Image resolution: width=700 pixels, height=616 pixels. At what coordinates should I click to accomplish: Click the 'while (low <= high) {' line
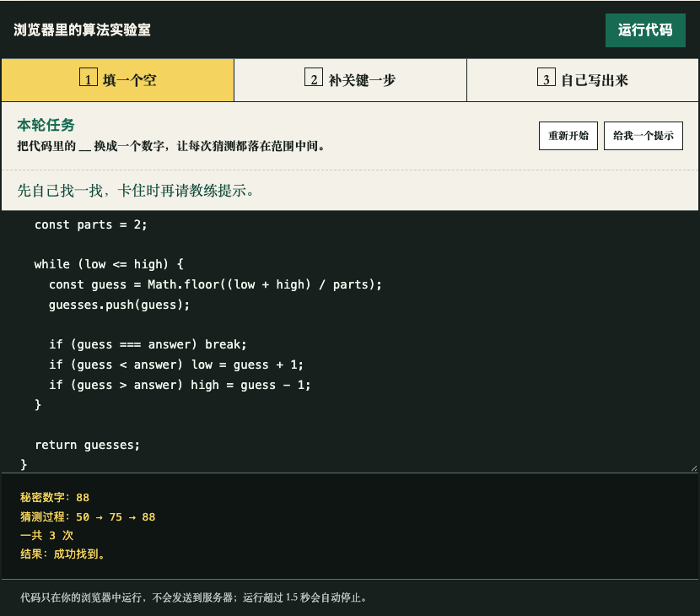[109, 264]
